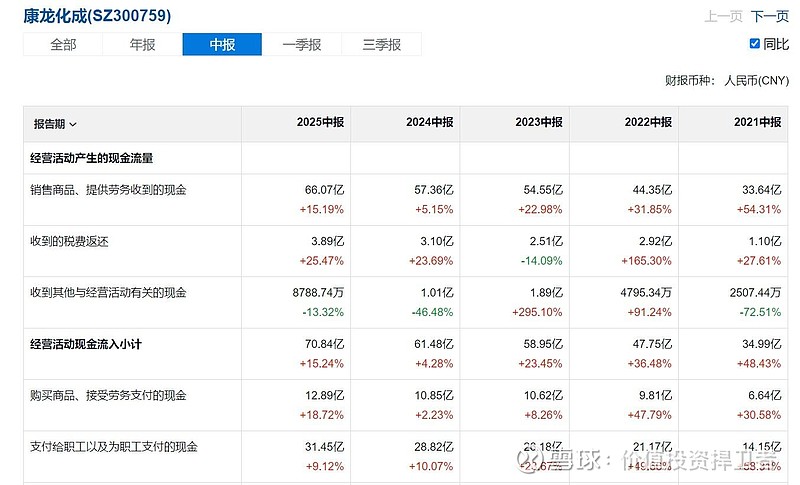Switch to the 年报 tab
Image resolution: width=800 pixels, height=485 pixels.
tap(142, 44)
